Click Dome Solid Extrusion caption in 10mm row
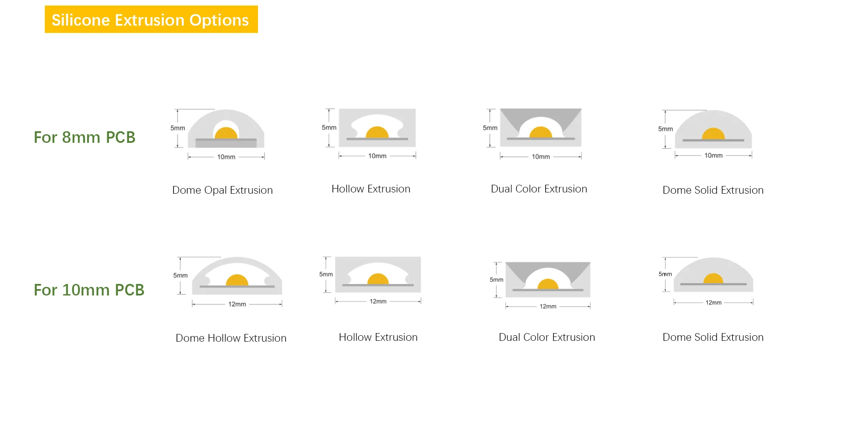Viewport: 868px width, 443px height. (x=713, y=337)
